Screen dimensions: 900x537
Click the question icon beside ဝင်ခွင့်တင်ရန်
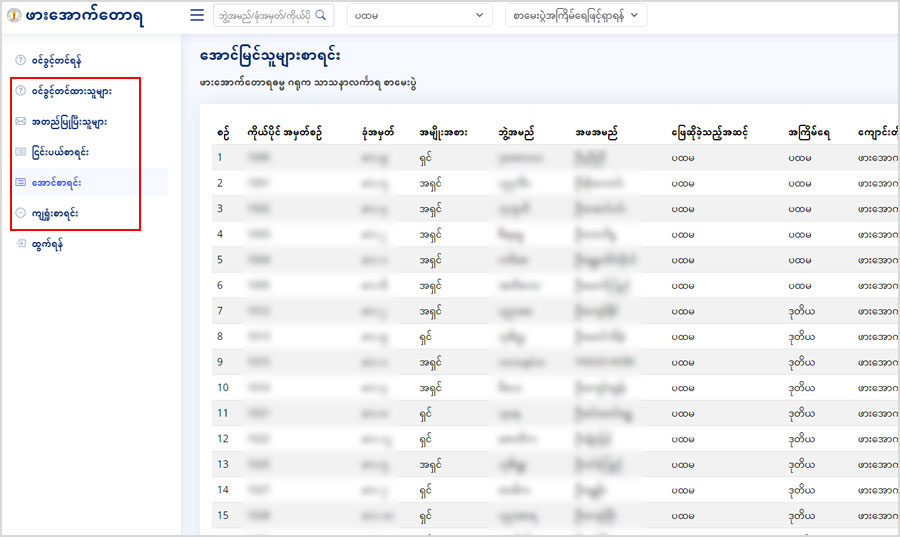[x=21, y=61]
